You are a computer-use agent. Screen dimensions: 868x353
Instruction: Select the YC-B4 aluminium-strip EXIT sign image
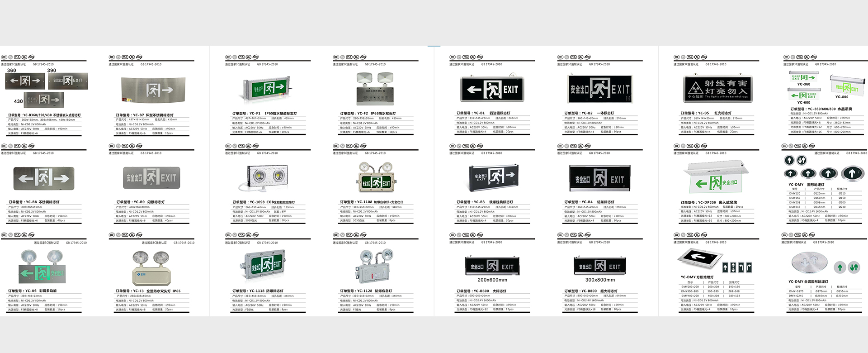(599, 178)
